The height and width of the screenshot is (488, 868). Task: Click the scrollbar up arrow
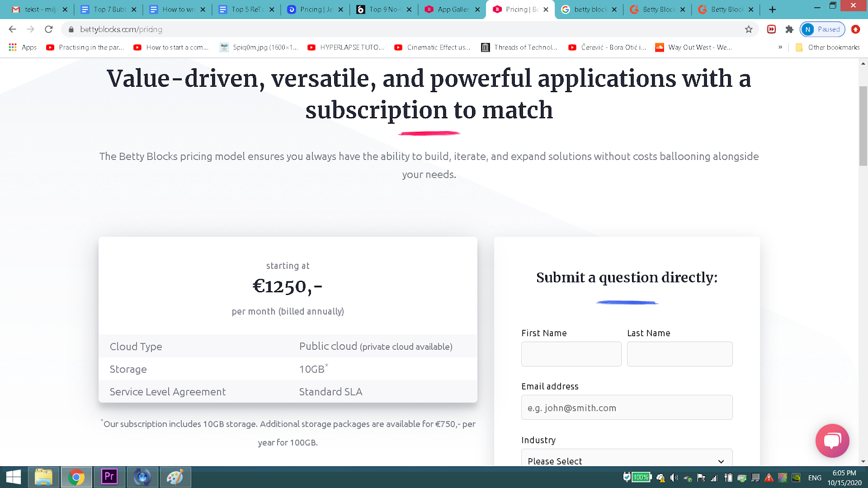pyautogui.click(x=863, y=63)
